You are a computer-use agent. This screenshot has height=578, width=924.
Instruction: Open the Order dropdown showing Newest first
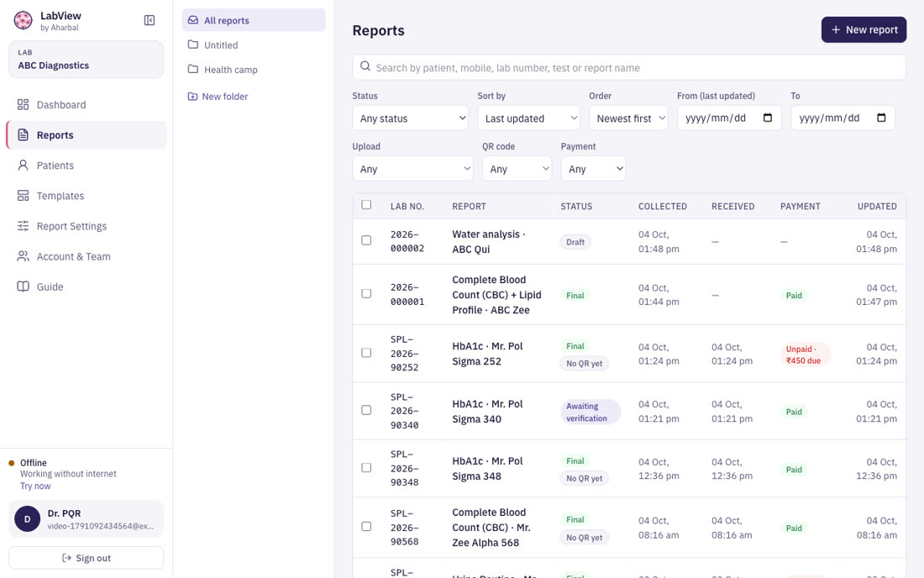click(629, 118)
